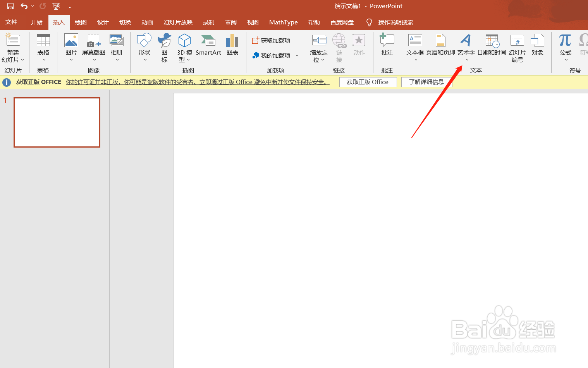Click the lightbulb Tell Me icon
This screenshot has width=588, height=368.
point(369,22)
